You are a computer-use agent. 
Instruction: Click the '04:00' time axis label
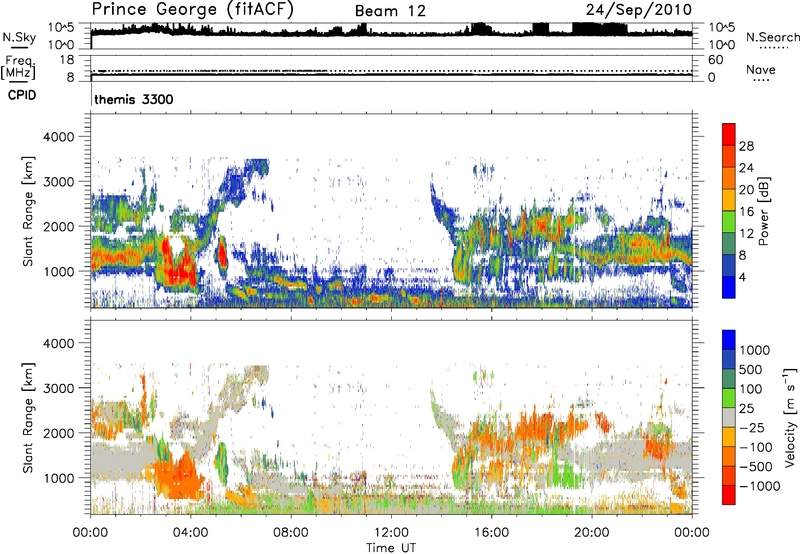tap(191, 533)
